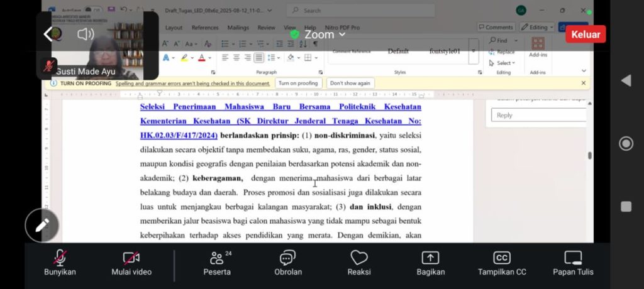Expand the Styles gallery more arrow
Viewport: 644px width, 289px height.
(x=474, y=52)
